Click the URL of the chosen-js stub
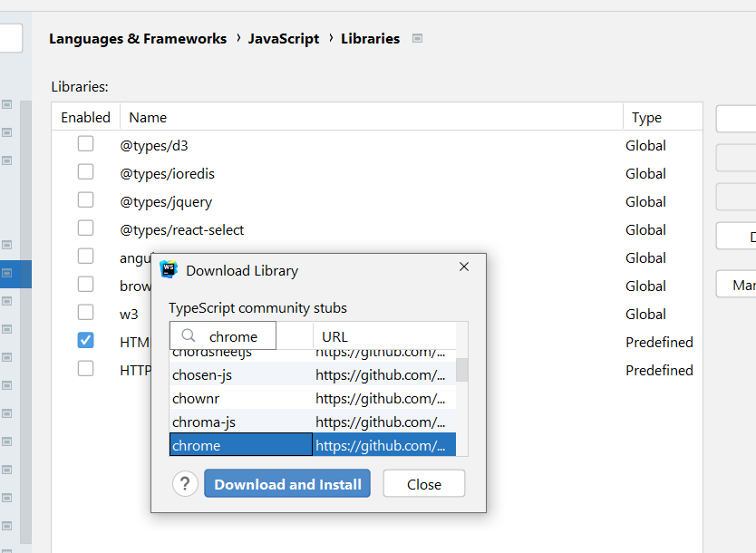Viewport: 756px width, 553px height. [381, 374]
